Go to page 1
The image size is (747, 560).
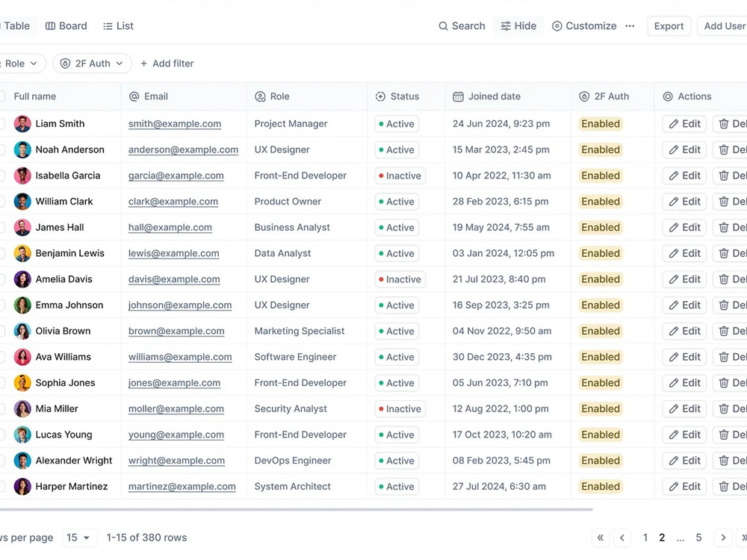(x=645, y=538)
